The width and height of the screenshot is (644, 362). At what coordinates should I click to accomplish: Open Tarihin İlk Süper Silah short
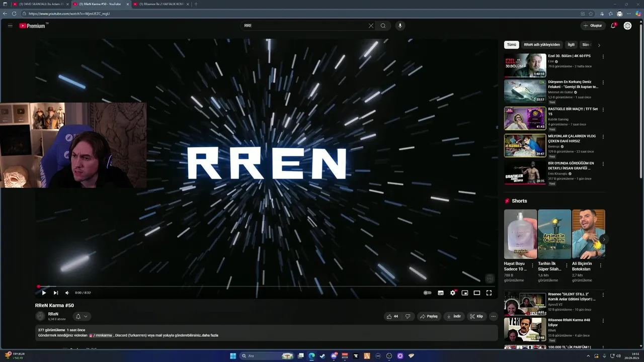click(554, 234)
